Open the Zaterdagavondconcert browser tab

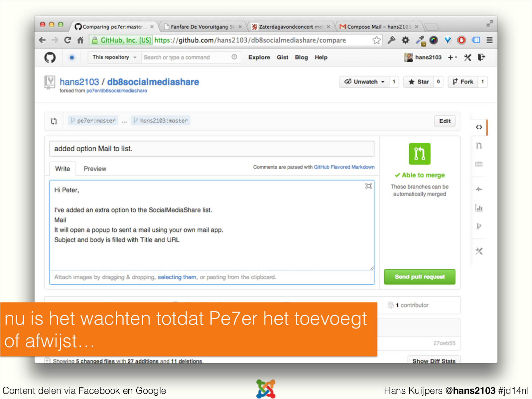tap(291, 27)
